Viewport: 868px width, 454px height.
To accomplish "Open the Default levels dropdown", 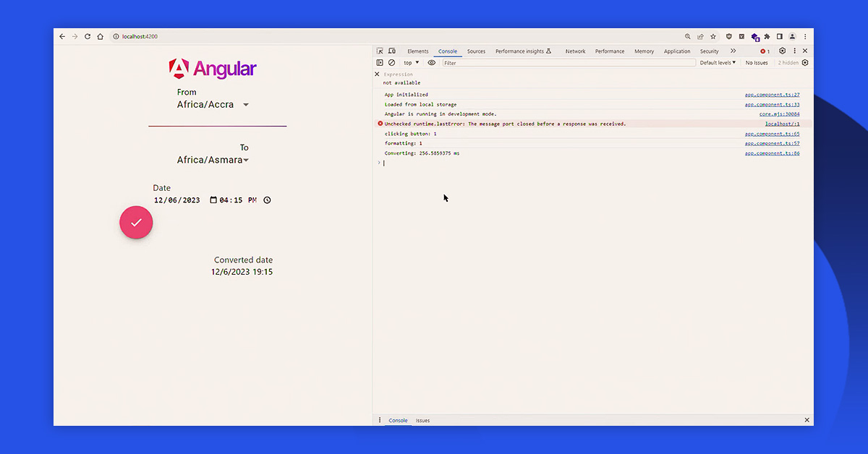I will (x=718, y=63).
